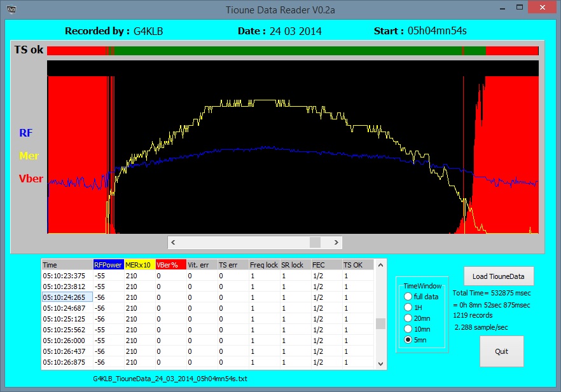Image resolution: width=561 pixels, height=392 pixels.
Task: Click the start time 05h04mn54s
Action: click(437, 30)
